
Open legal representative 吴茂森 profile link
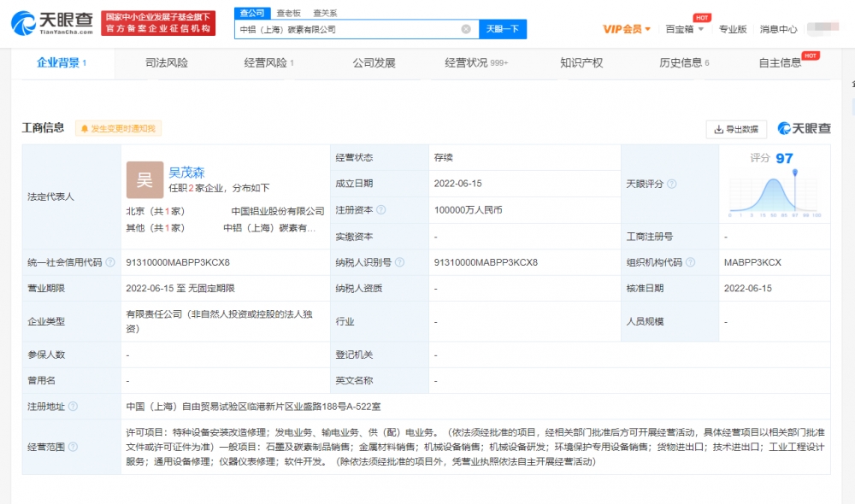[186, 173]
